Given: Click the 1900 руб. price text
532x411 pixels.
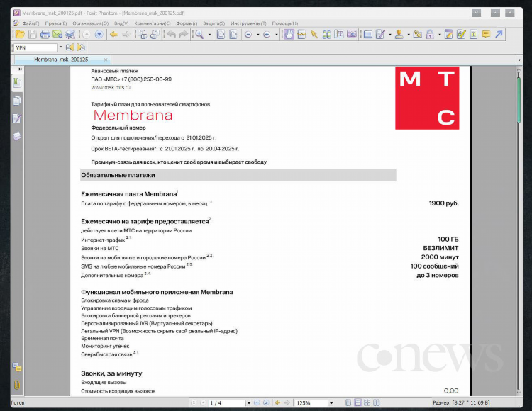Looking at the screenshot, I should click(443, 203).
